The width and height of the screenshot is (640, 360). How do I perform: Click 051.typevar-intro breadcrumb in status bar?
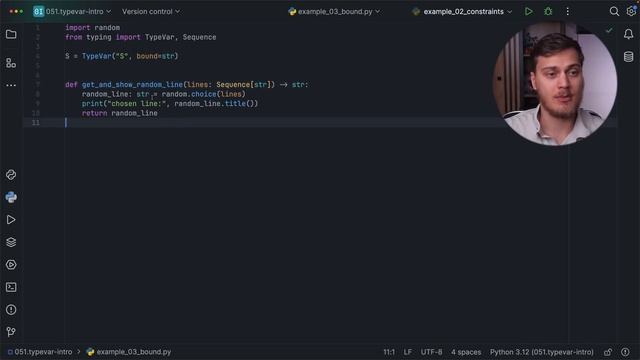pos(40,352)
